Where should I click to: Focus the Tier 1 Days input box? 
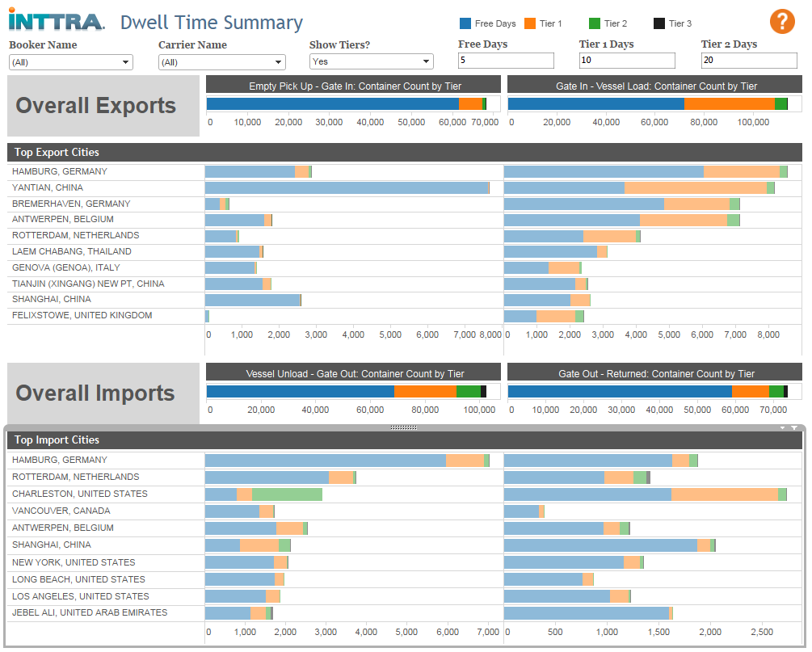pos(627,60)
